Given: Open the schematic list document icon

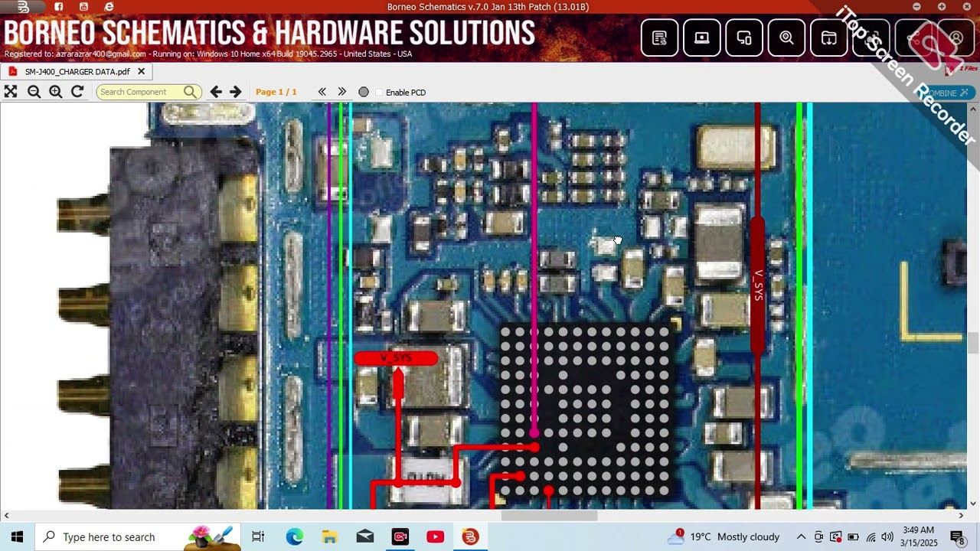Looking at the screenshot, I should click(x=659, y=37).
